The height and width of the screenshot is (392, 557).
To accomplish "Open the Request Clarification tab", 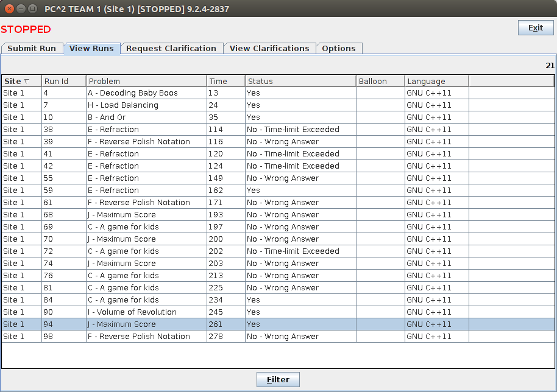I will [171, 49].
